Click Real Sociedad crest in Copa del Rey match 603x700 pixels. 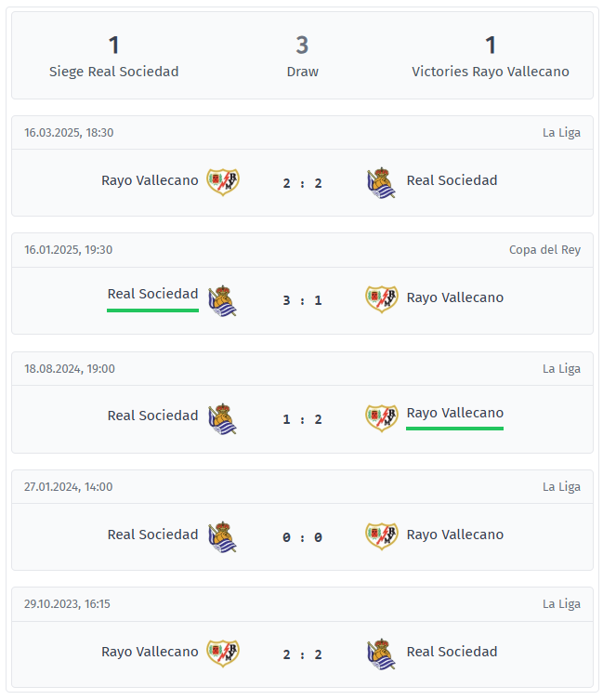(x=223, y=299)
